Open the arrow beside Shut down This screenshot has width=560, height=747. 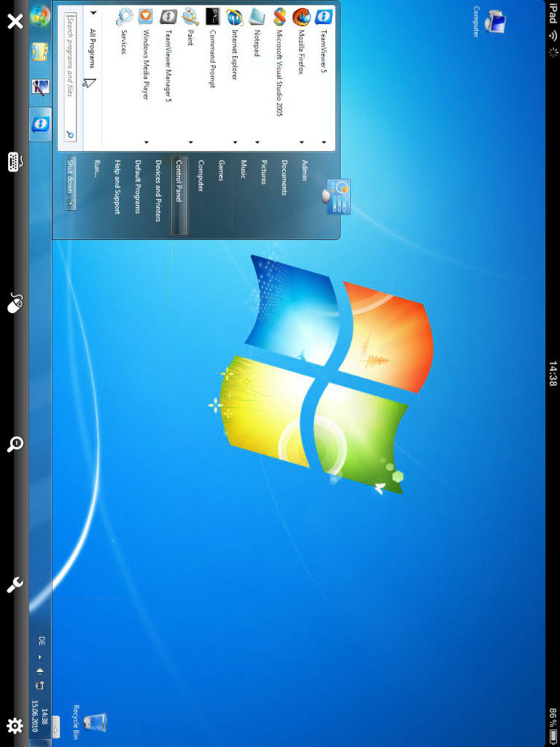pyautogui.click(x=70, y=204)
